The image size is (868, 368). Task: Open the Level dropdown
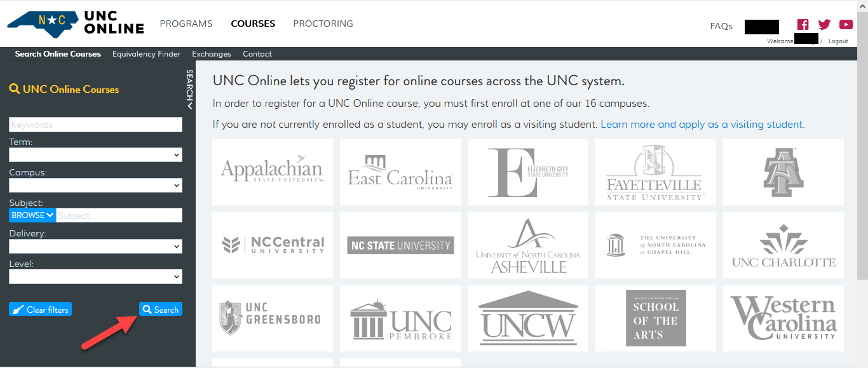(x=95, y=276)
